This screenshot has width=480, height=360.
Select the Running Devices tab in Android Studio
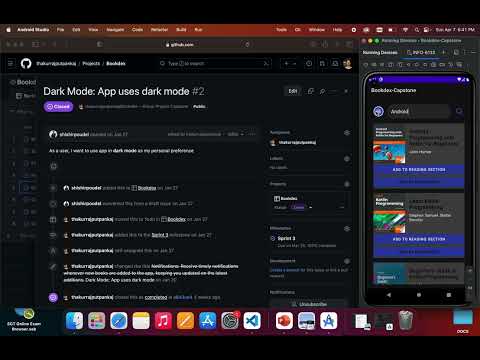(x=380, y=53)
